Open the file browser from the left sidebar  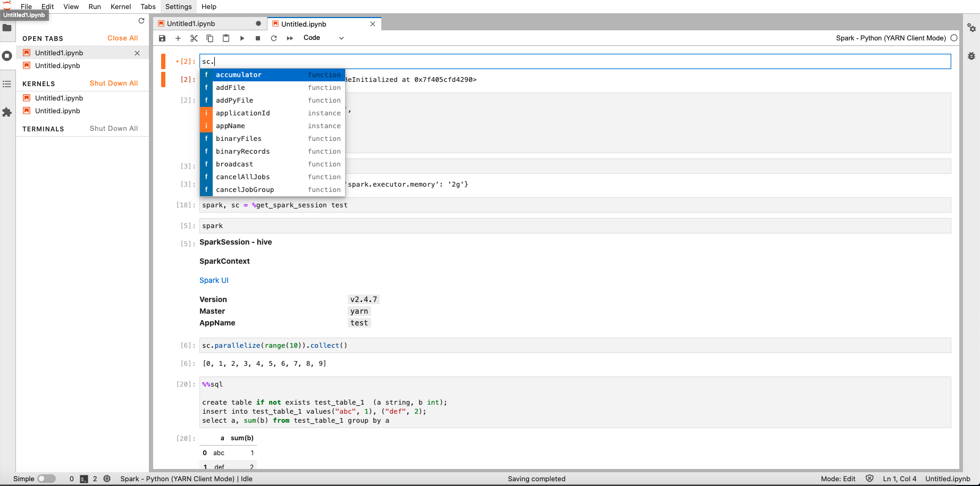click(7, 28)
